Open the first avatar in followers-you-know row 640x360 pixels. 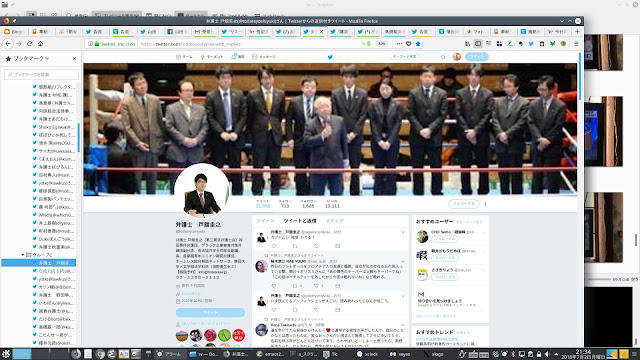182,336
